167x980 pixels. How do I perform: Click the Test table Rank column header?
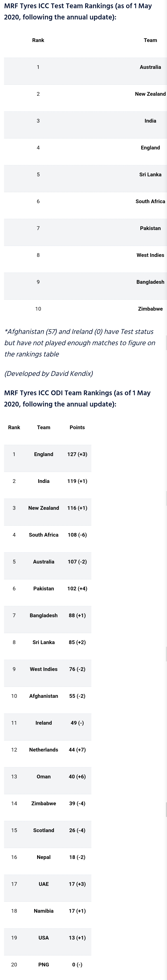[38, 40]
